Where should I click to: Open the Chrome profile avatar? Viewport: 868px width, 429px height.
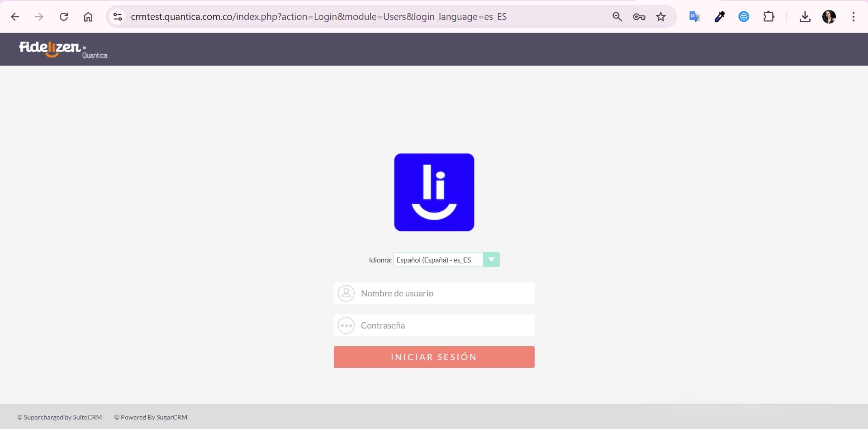[829, 17]
